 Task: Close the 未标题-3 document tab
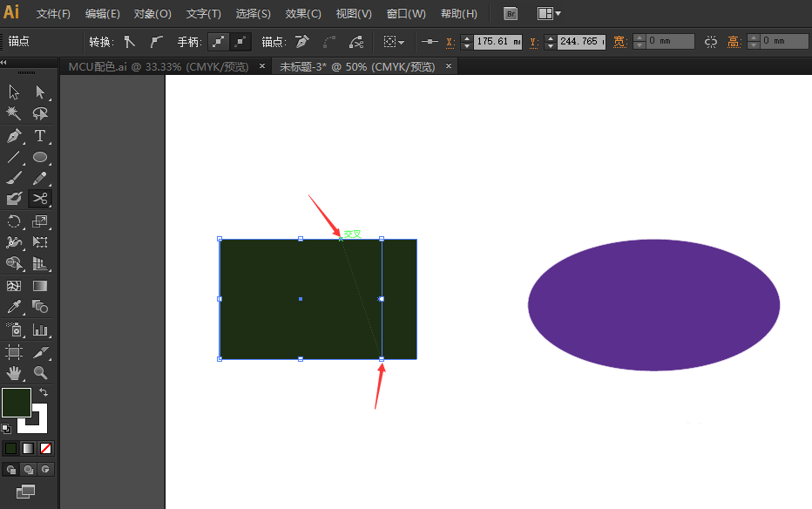[x=449, y=65]
